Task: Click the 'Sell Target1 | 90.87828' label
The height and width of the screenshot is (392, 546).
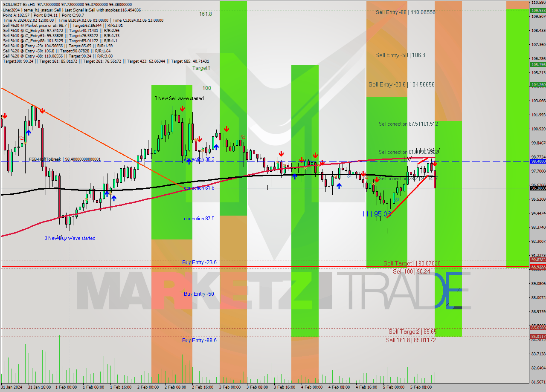Action: (x=412, y=263)
